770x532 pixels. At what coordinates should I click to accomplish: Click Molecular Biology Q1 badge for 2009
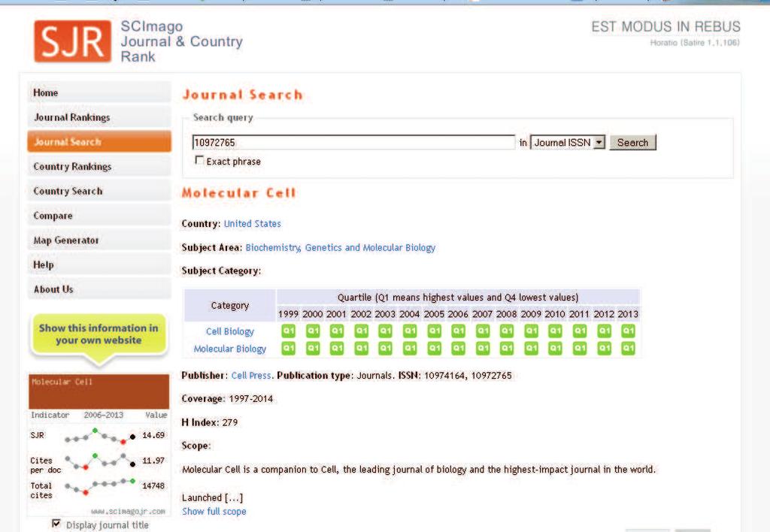pyautogui.click(x=531, y=348)
